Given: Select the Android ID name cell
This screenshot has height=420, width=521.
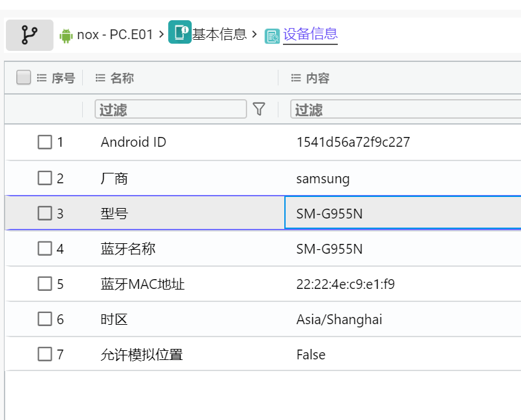Looking at the screenshot, I should (x=133, y=142).
